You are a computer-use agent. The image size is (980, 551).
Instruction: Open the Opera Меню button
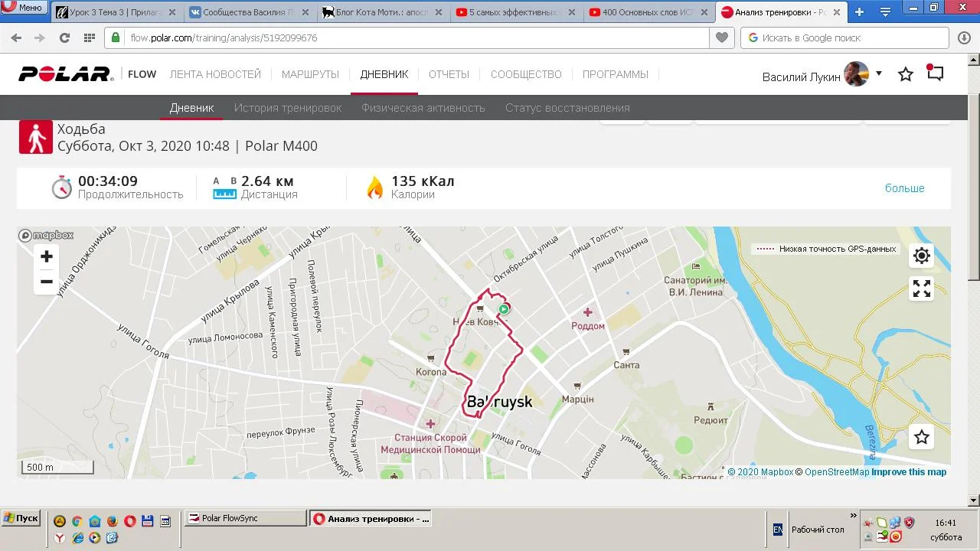[x=24, y=8]
